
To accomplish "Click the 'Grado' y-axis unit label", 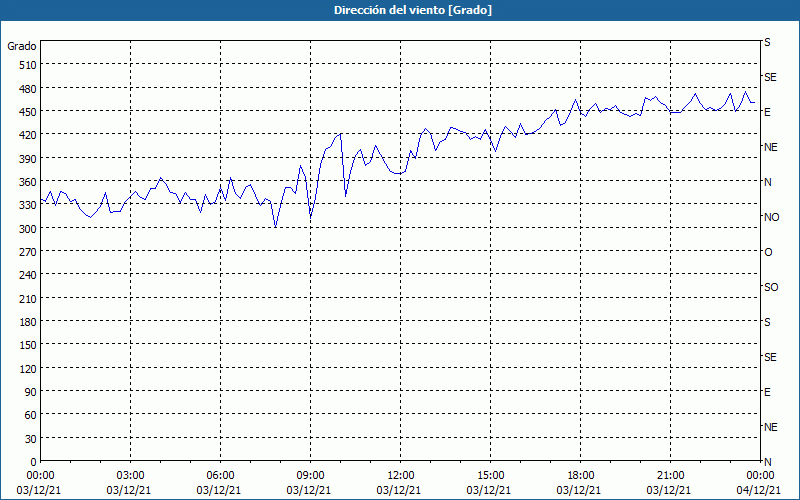I will [22, 46].
